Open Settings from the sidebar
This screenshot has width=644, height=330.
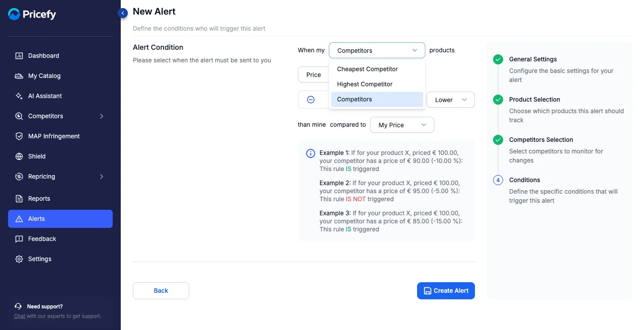(x=60, y=259)
